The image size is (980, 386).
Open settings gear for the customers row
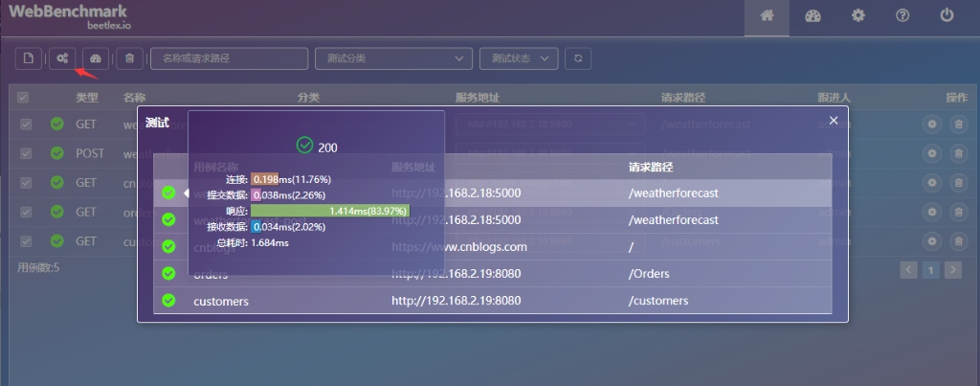point(932,240)
